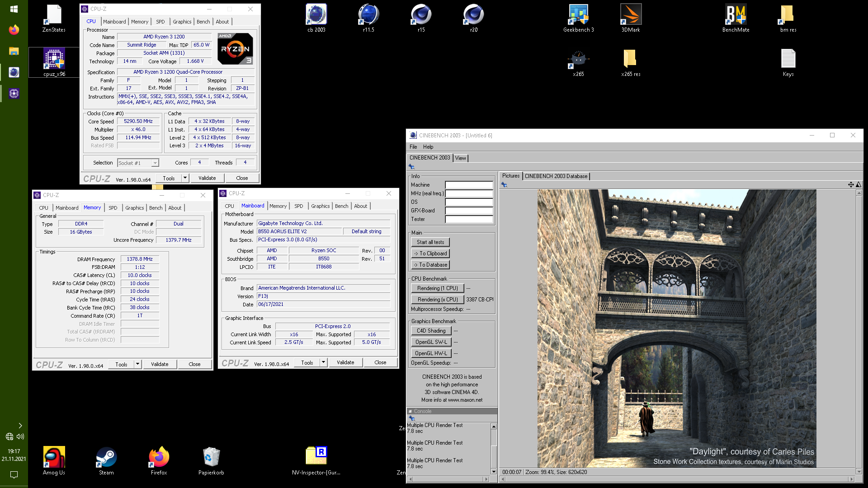This screenshot has height=488, width=868.
Task: Expand Tools dropdown arrow in CPU-Z CPU window
Action: point(185,178)
